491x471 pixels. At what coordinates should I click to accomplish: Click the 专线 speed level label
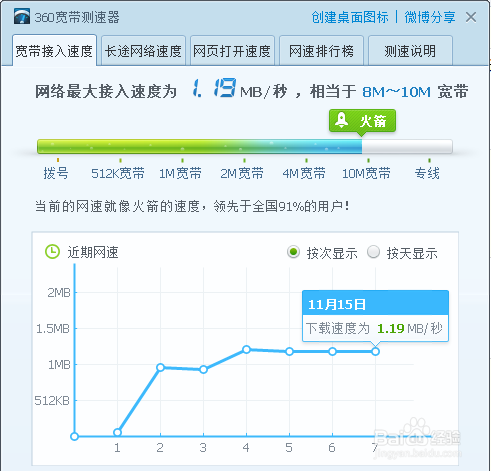click(x=427, y=173)
